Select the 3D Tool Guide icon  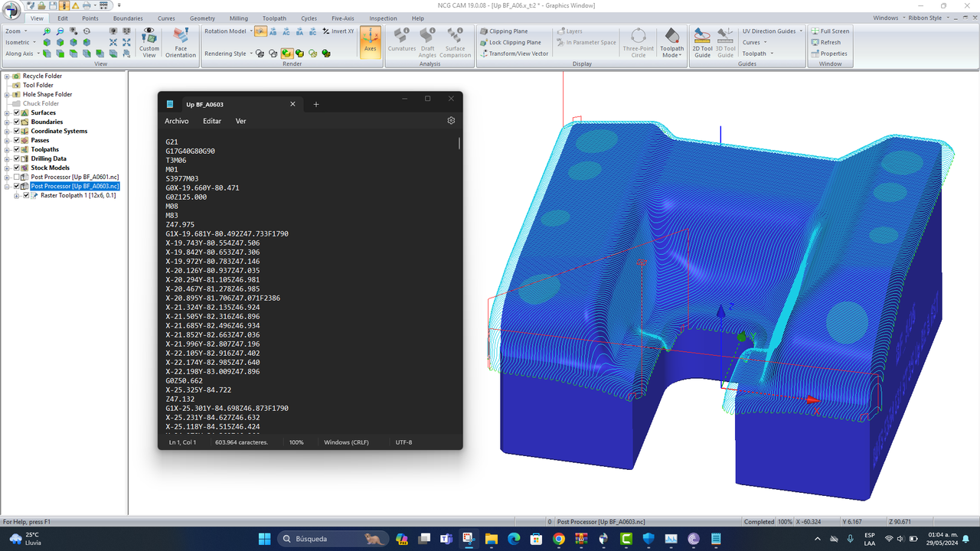[724, 42]
